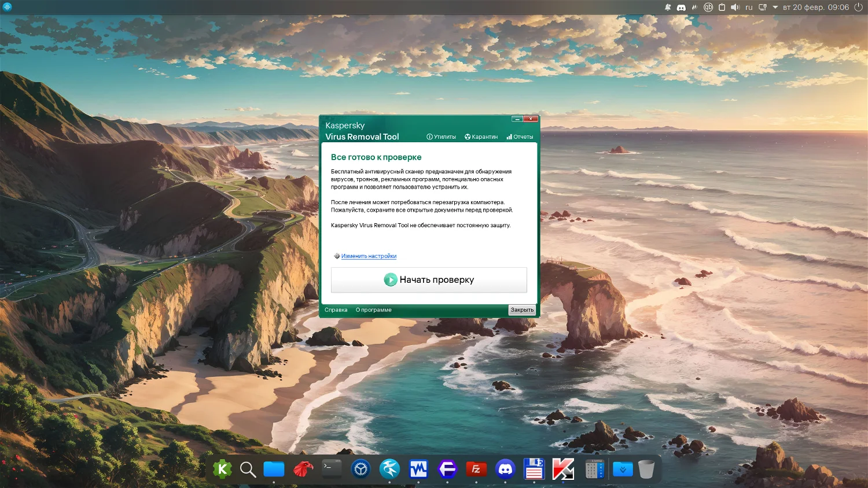The width and height of the screenshot is (868, 488).
Task: Open the green K gear app in dock
Action: (x=222, y=469)
